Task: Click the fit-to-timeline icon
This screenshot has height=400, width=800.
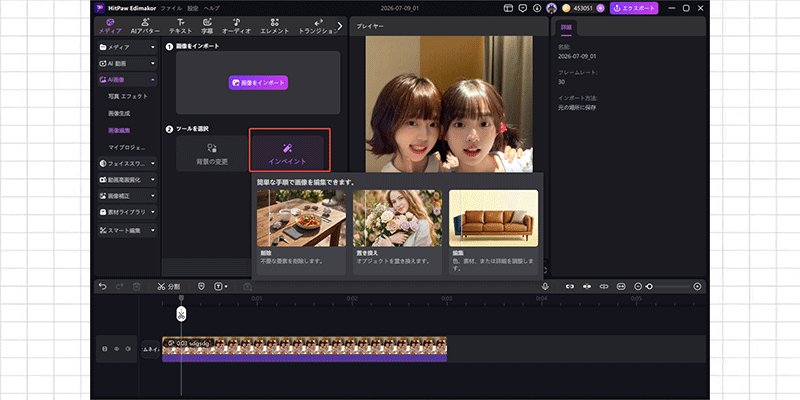Action: point(621,287)
